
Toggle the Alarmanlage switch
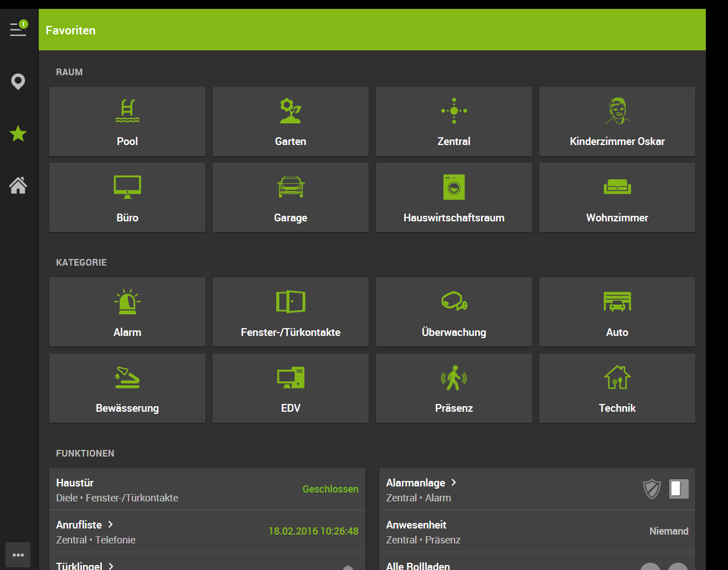coord(679,489)
